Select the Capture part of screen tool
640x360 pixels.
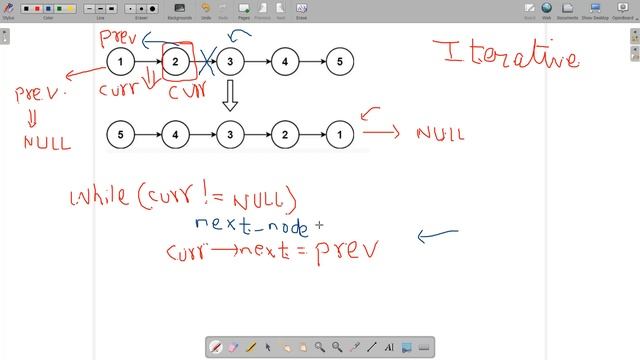click(407, 347)
